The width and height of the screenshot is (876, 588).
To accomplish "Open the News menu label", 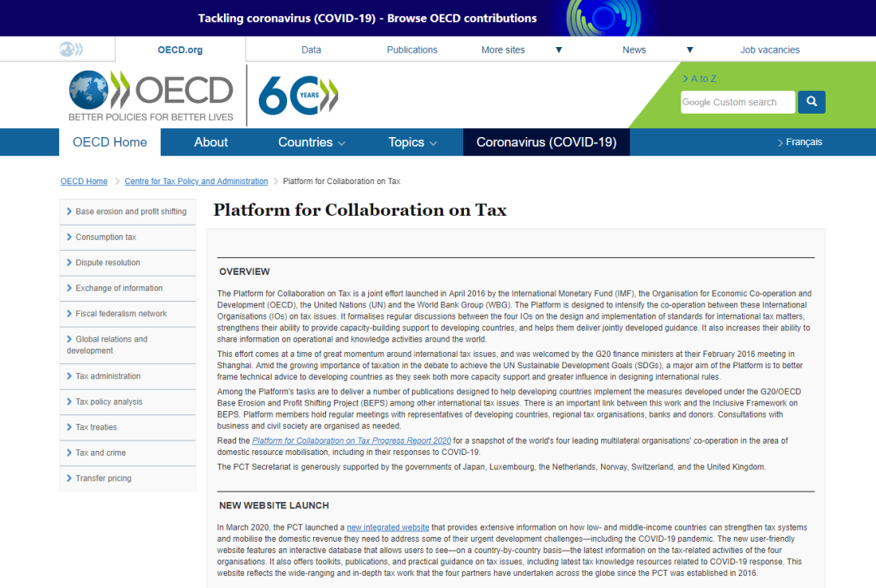I will click(x=634, y=49).
